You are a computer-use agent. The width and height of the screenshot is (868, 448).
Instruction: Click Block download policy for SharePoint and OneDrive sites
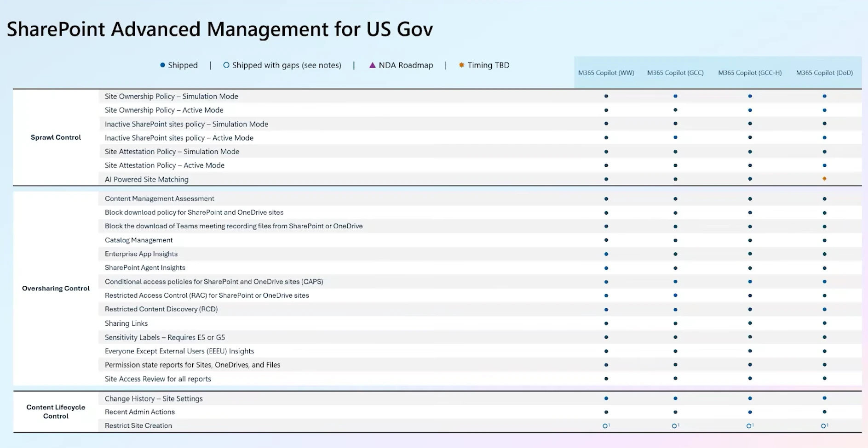194,212
